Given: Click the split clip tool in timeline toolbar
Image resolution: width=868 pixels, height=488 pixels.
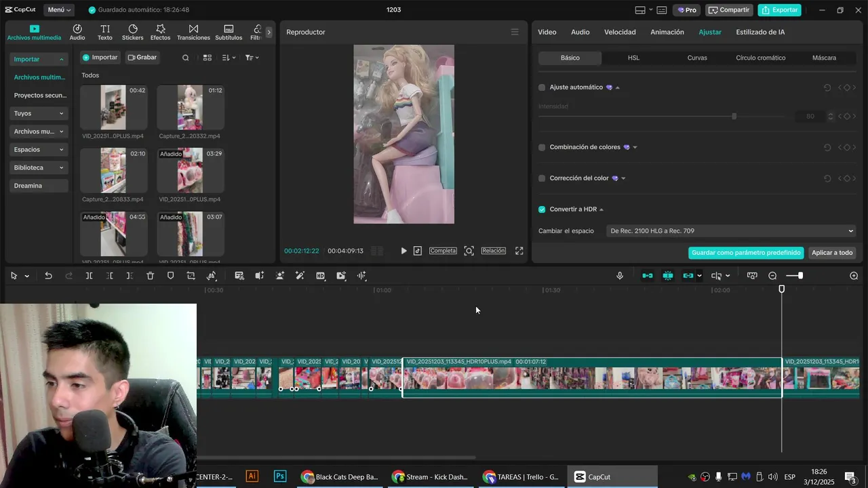Looking at the screenshot, I should pyautogui.click(x=89, y=276).
